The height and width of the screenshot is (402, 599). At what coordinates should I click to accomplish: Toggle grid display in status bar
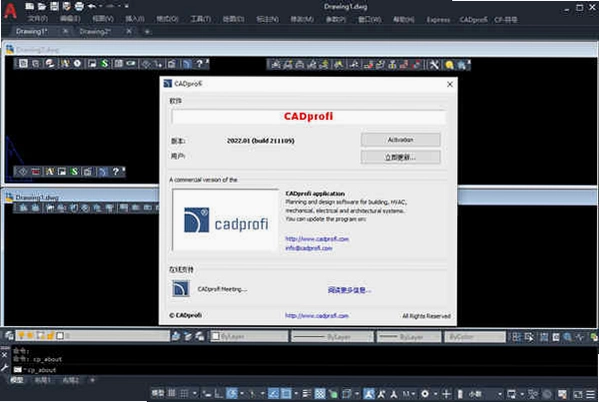click(172, 394)
